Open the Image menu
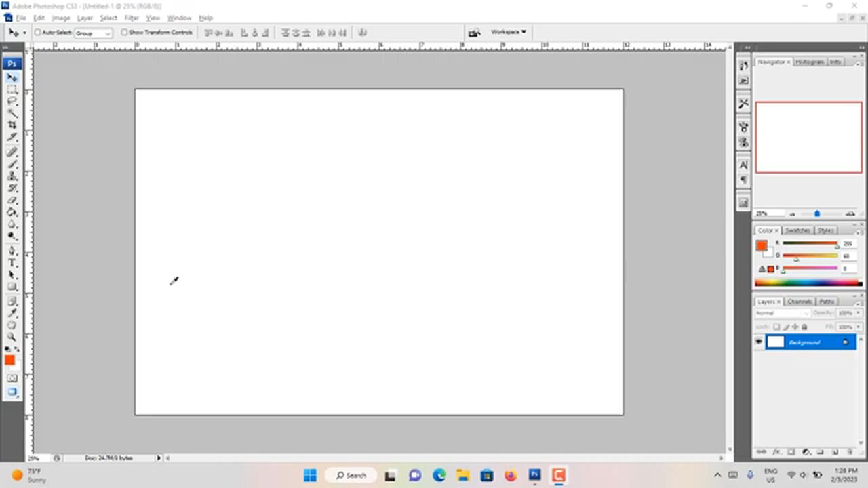The width and height of the screenshot is (868, 488). (x=60, y=18)
